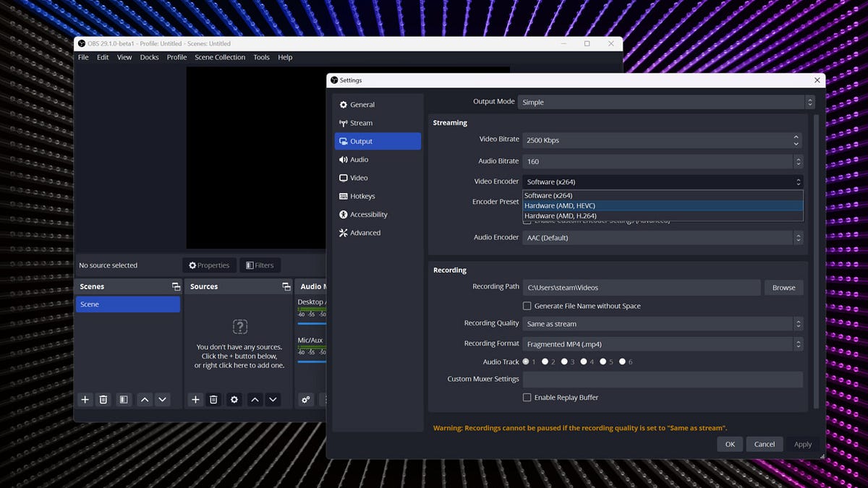Click the Settings dialog vertical scrollbar
Screen dimensions: 868x488
(817, 260)
